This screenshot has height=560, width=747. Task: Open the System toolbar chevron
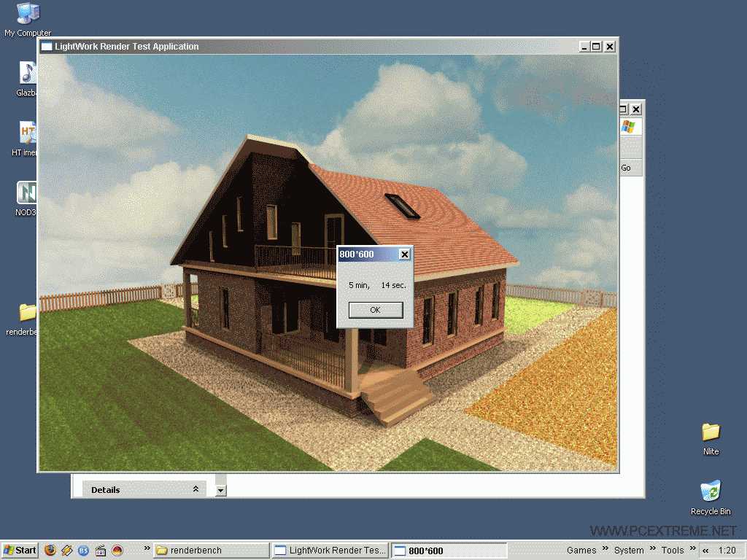(653, 548)
